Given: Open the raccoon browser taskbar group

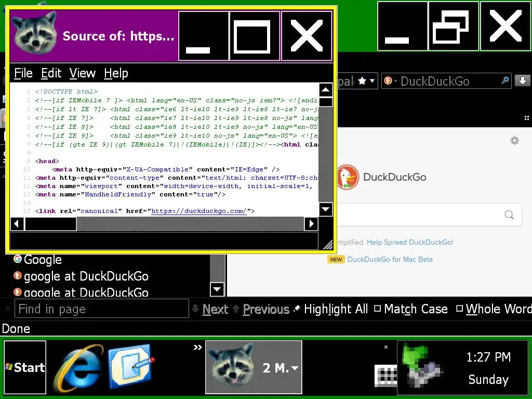Looking at the screenshot, I should tap(254, 367).
